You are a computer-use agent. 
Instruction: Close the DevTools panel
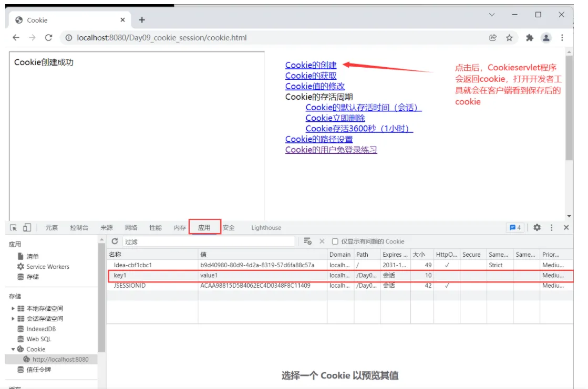pyautogui.click(x=566, y=227)
